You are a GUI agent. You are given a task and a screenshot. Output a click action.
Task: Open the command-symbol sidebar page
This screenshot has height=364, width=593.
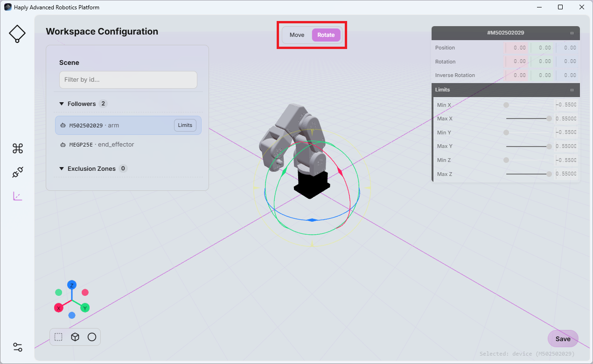[x=18, y=148]
